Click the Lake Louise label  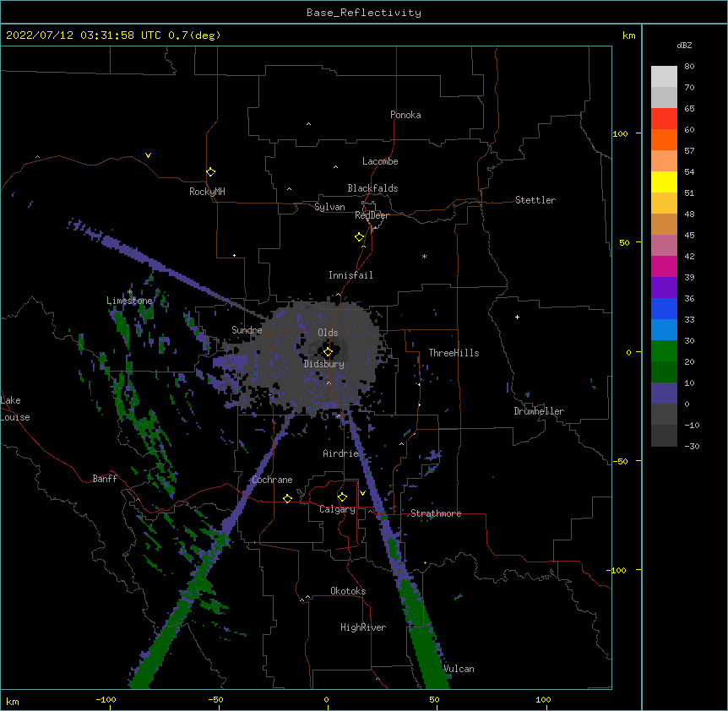15,409
